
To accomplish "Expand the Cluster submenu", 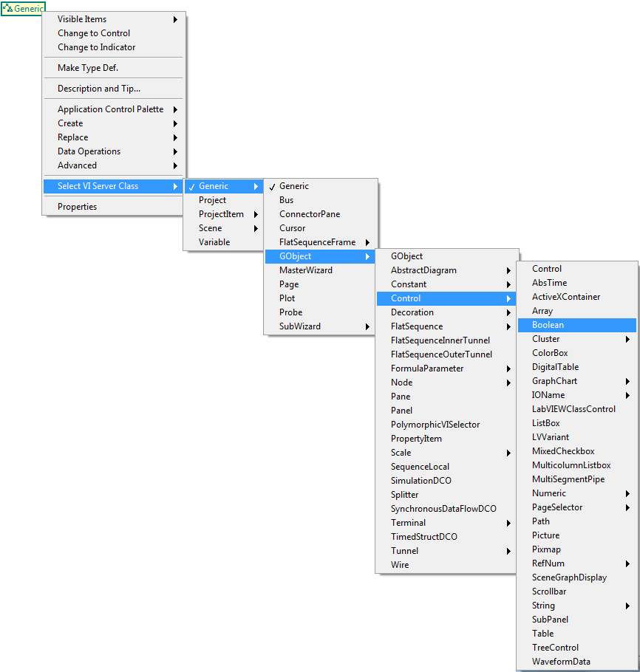I will (x=577, y=339).
